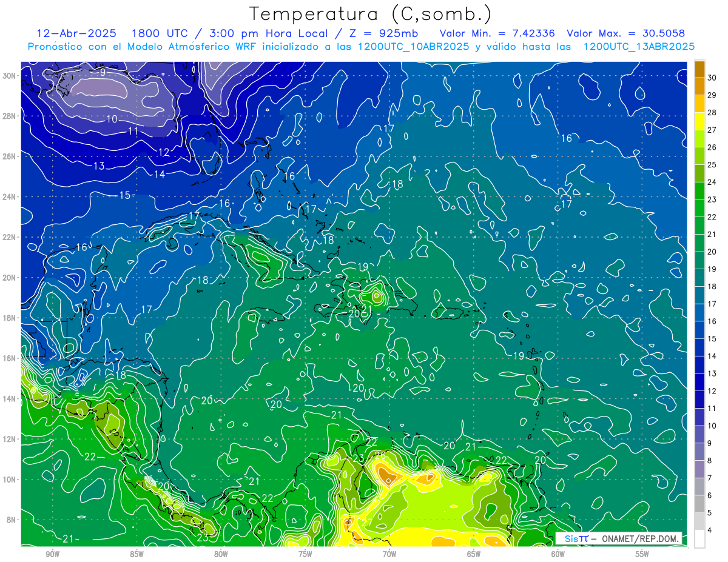This screenshot has width=728, height=562.
Task: Click the longitude axis label "70W"
Action: [389, 554]
